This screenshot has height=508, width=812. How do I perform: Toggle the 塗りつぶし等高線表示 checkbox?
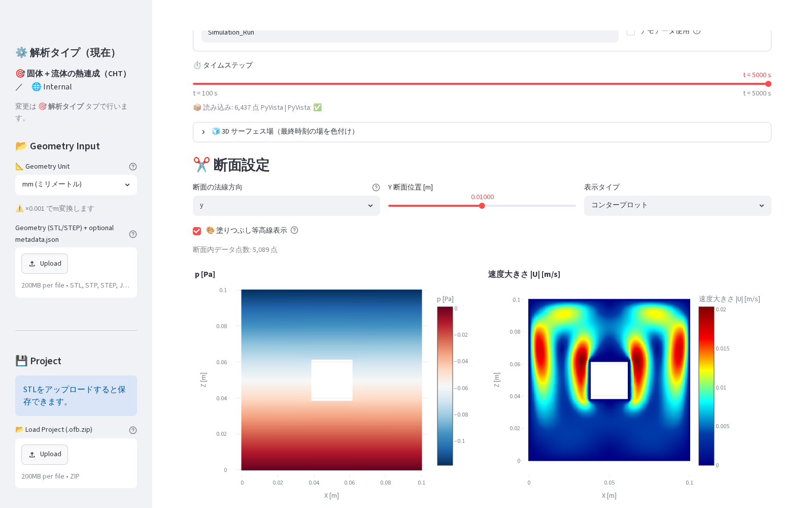(197, 231)
